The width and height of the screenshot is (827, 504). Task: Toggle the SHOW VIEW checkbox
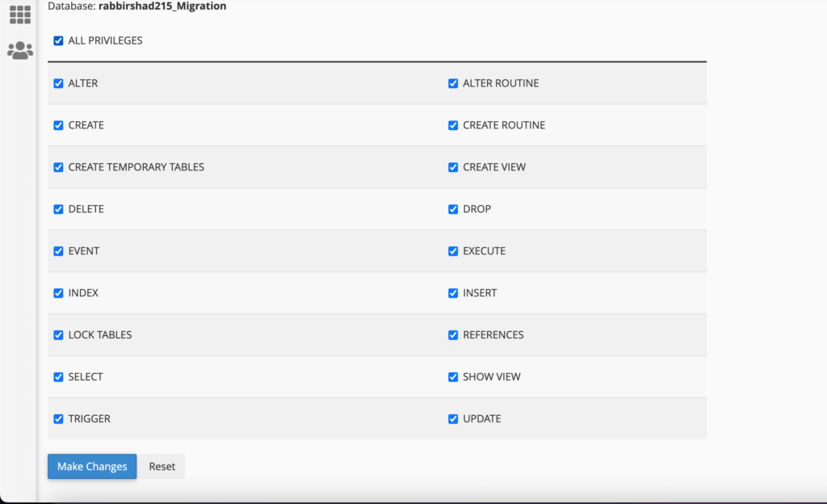point(453,377)
